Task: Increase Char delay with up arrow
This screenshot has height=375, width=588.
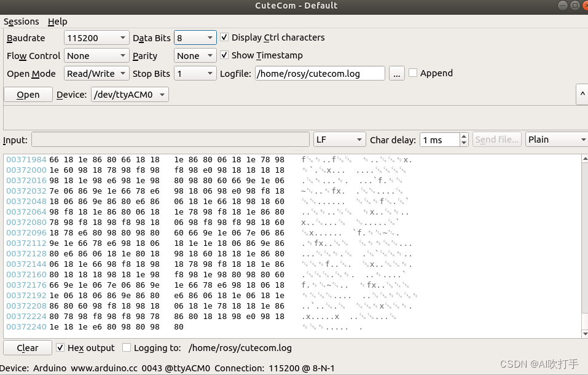Action: pos(464,136)
